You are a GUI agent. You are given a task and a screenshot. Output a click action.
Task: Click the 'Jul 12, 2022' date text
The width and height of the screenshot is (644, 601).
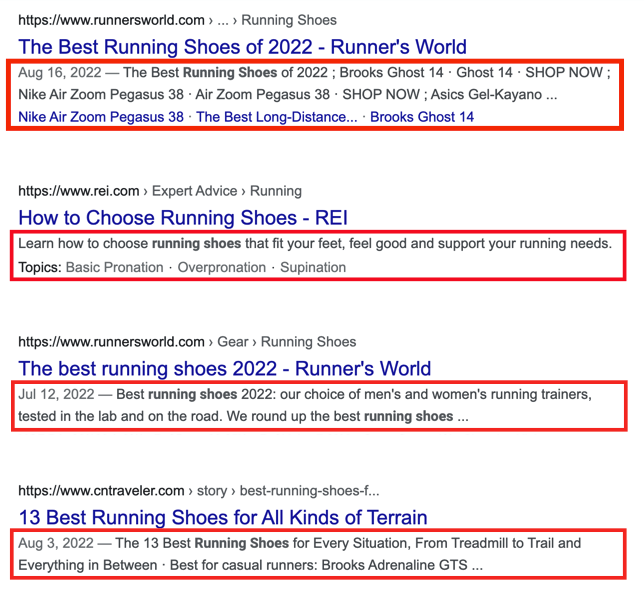point(56,394)
